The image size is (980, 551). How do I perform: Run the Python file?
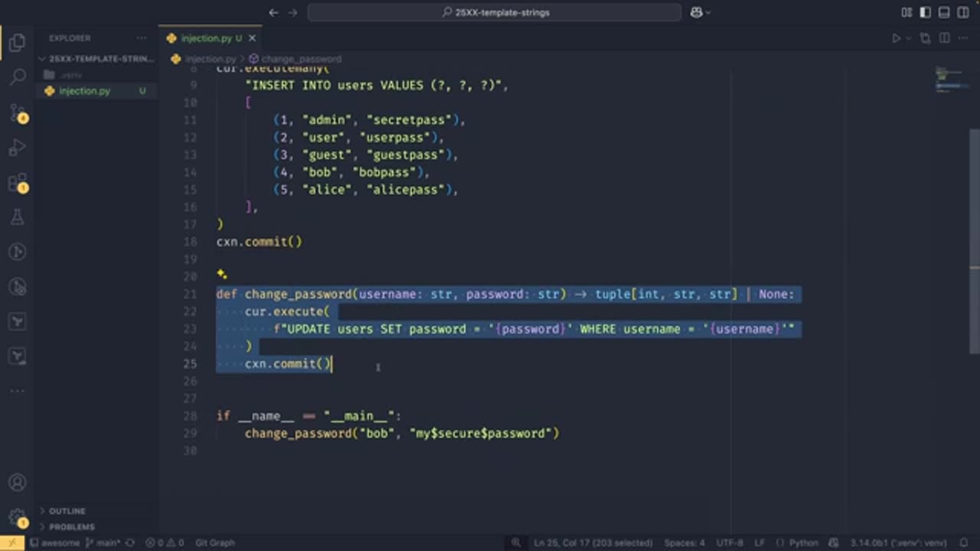[896, 38]
